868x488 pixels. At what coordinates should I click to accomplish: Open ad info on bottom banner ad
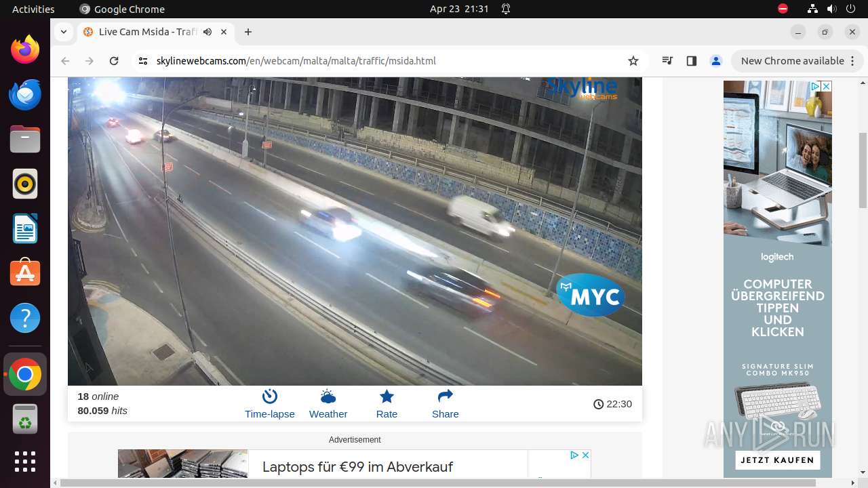coord(574,455)
